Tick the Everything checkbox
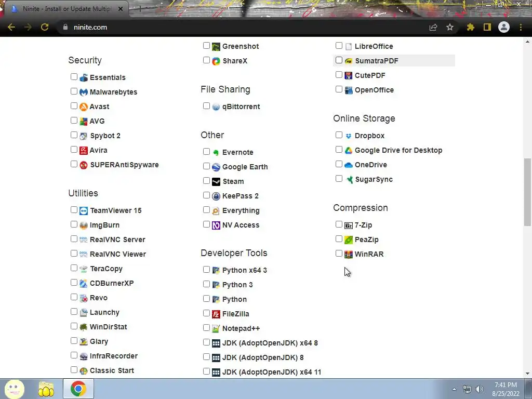Image resolution: width=532 pixels, height=399 pixels. (x=206, y=210)
